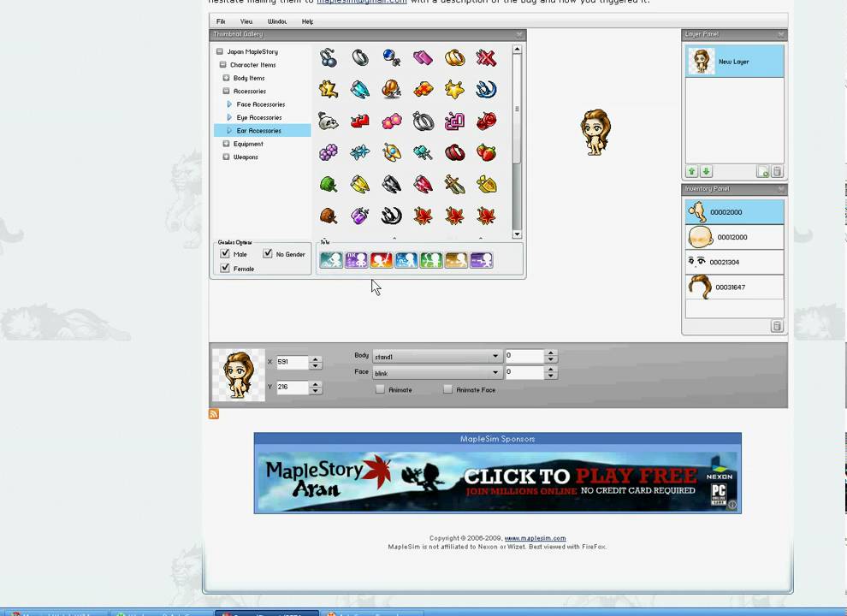Select the New Layer row
The height and width of the screenshot is (616, 847).
click(x=735, y=61)
